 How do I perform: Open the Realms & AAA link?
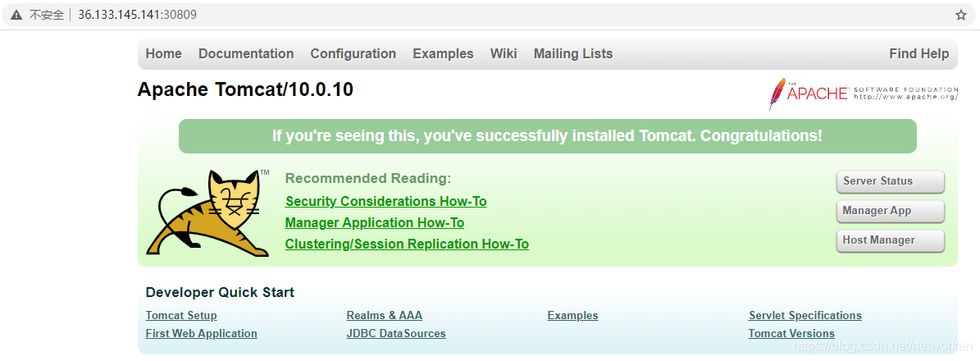coord(385,315)
